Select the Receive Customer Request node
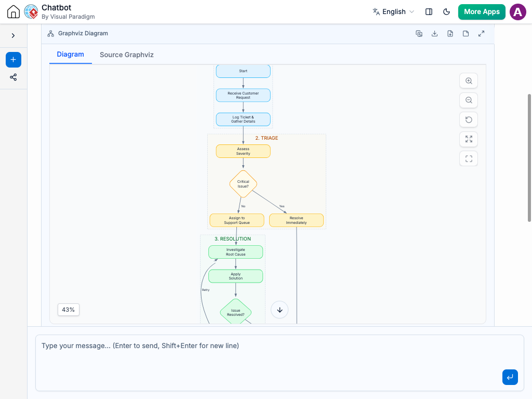The width and height of the screenshot is (532, 399). (243, 96)
